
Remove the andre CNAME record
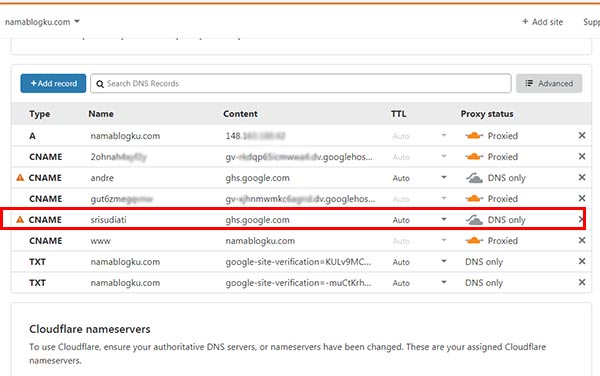[582, 177]
